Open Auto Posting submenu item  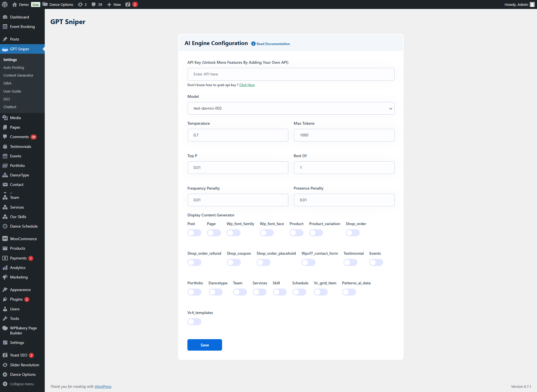tap(14, 67)
